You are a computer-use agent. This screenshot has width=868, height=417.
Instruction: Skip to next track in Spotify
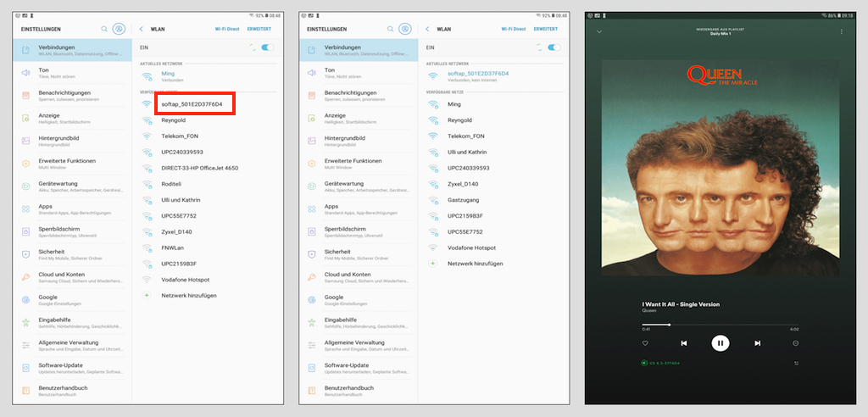click(x=757, y=343)
